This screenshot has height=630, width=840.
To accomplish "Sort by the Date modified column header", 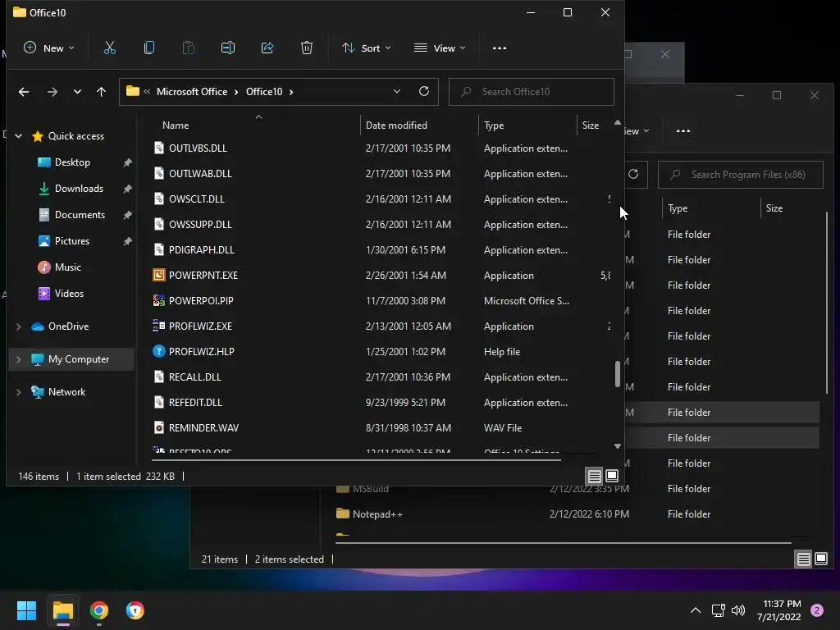I will pos(396,126).
